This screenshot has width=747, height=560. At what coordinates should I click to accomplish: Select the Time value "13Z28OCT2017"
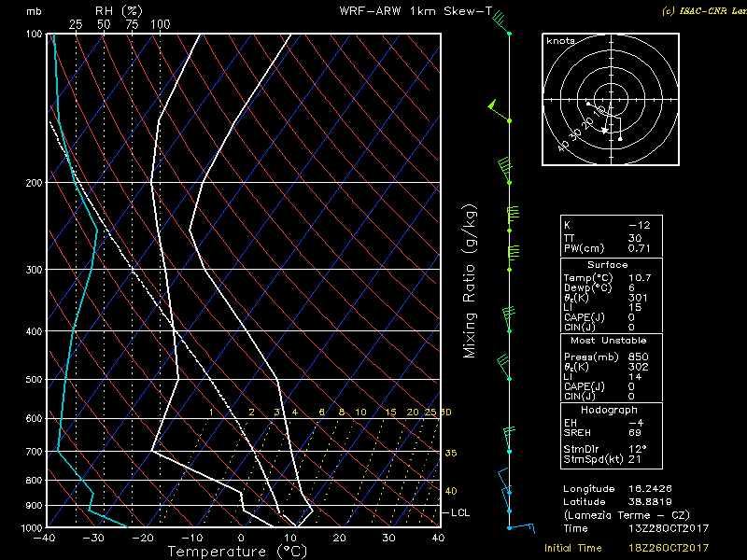pyautogui.click(x=669, y=528)
